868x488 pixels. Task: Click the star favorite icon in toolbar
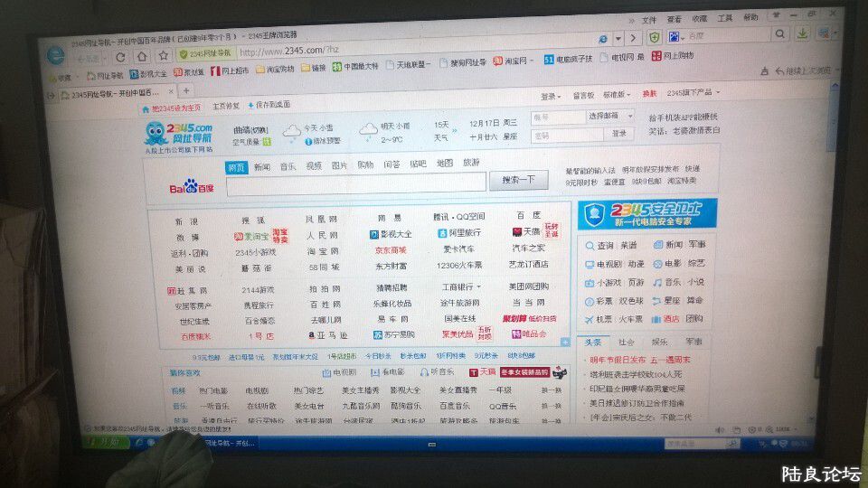[164, 55]
